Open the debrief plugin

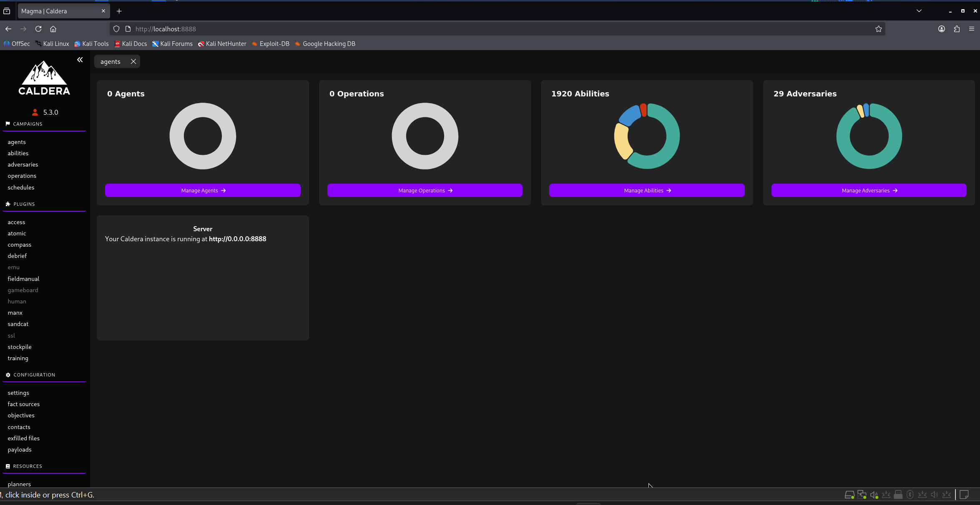[x=17, y=256]
